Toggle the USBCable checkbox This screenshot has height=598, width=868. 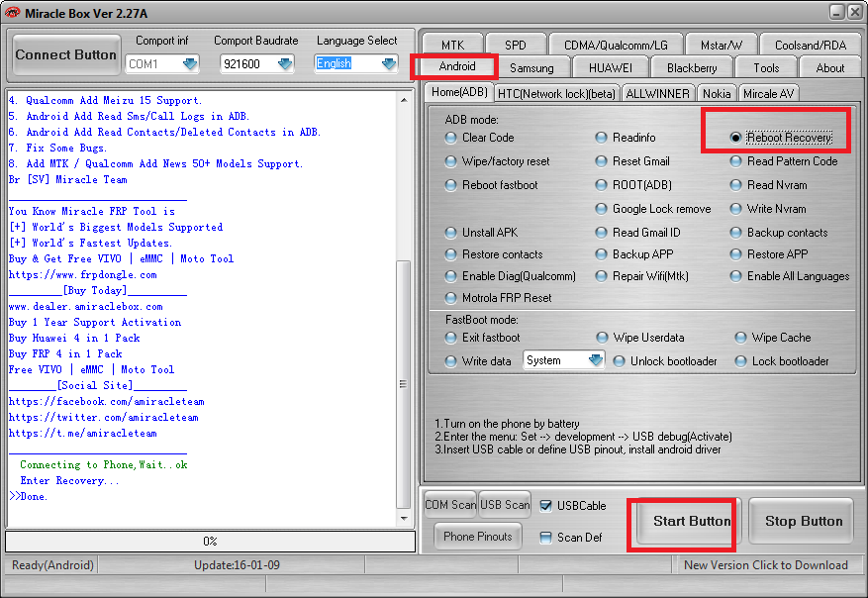point(545,506)
